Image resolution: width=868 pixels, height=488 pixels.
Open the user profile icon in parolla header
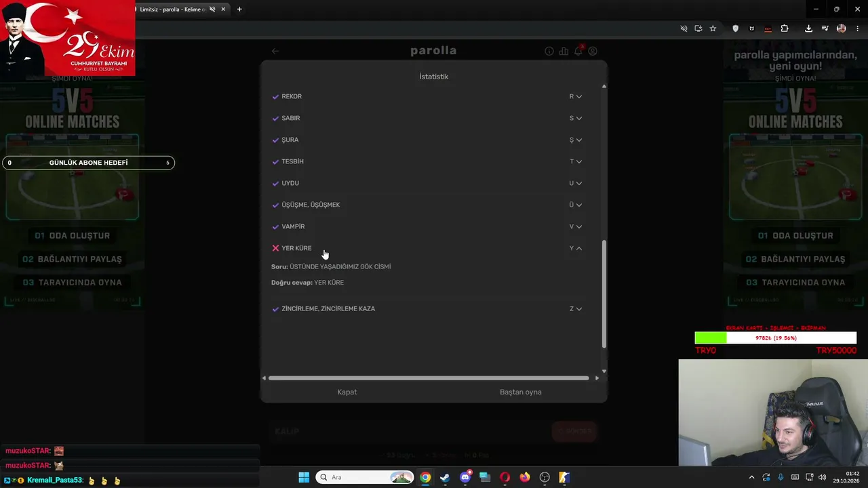click(593, 51)
